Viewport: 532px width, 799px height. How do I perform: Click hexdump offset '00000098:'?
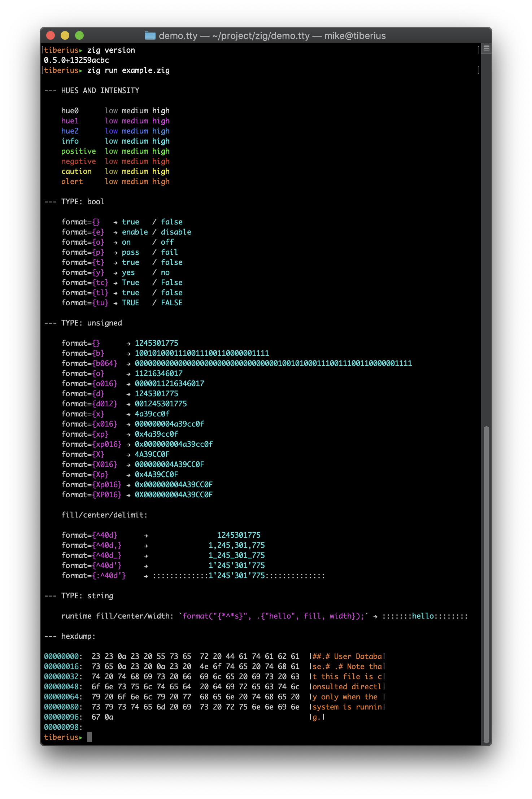point(64,727)
